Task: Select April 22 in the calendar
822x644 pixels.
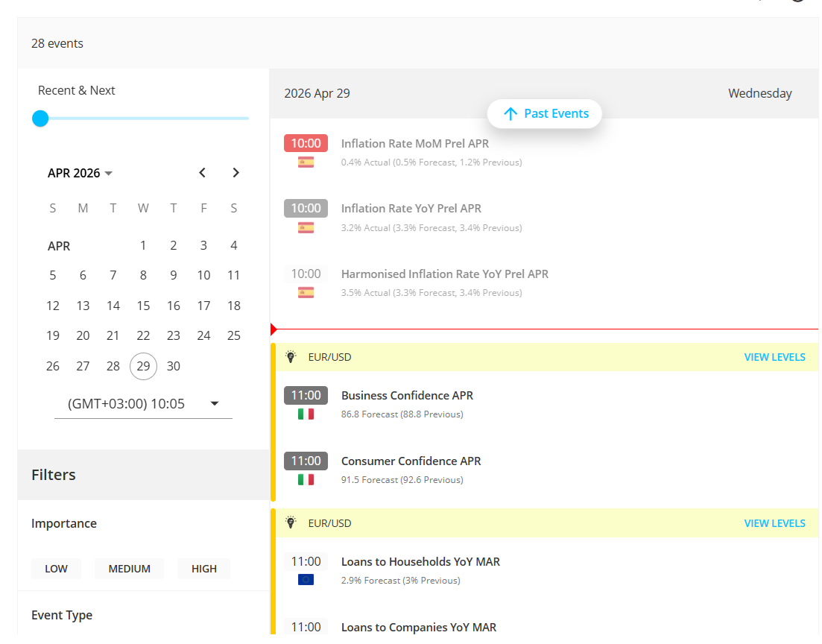Action: click(x=143, y=335)
